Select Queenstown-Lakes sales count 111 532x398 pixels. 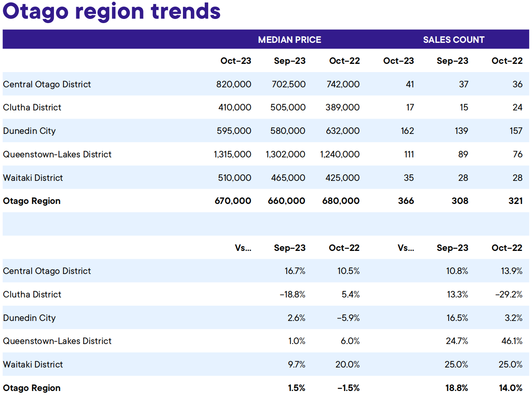point(409,154)
